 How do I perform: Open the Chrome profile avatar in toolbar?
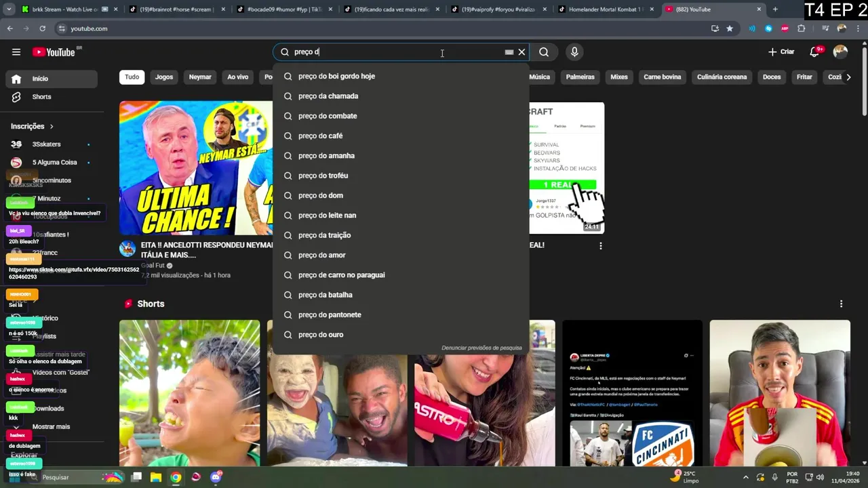pyautogui.click(x=842, y=28)
